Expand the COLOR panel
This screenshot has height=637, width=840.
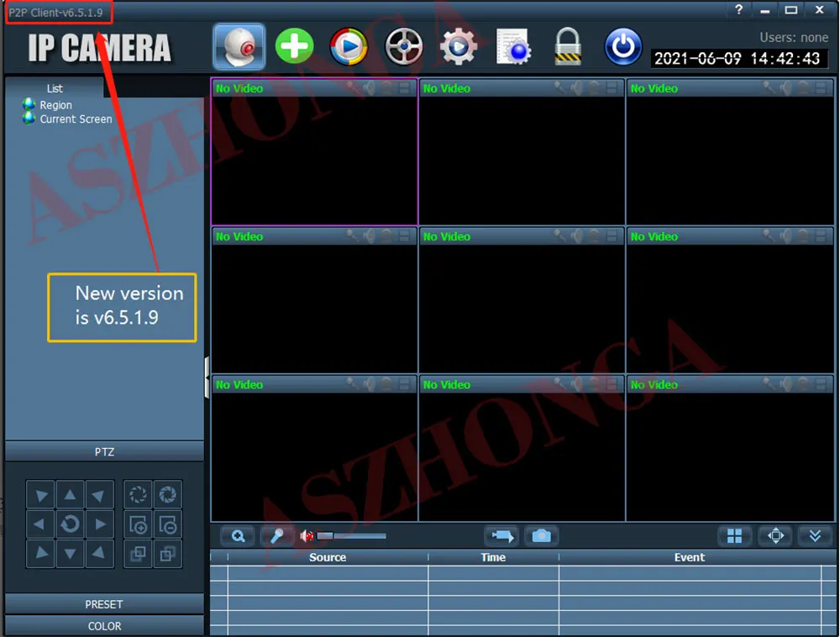[104, 626]
